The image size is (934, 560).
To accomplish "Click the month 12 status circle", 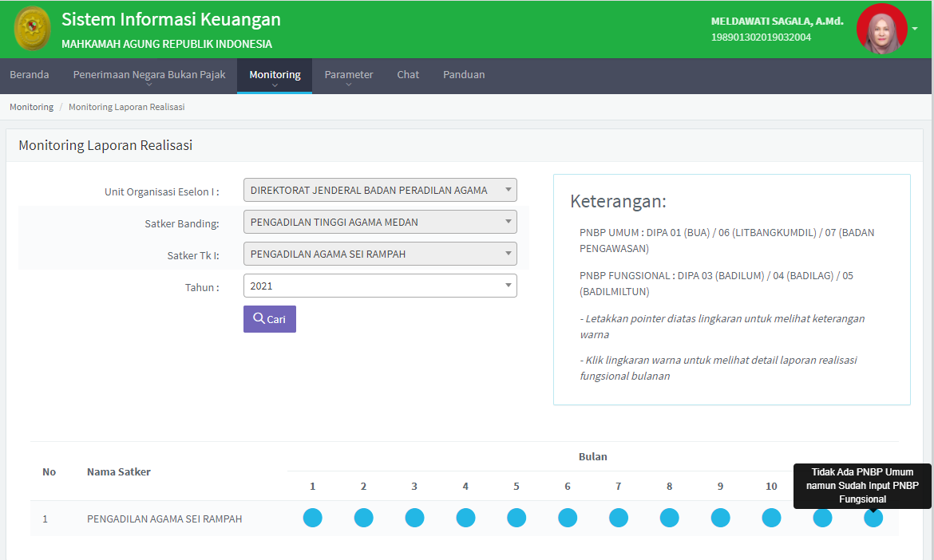I will click(873, 518).
